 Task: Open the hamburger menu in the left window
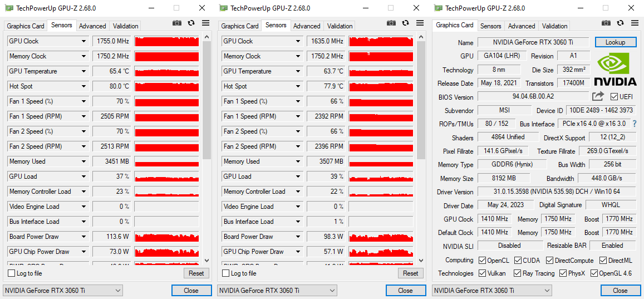coord(205,23)
